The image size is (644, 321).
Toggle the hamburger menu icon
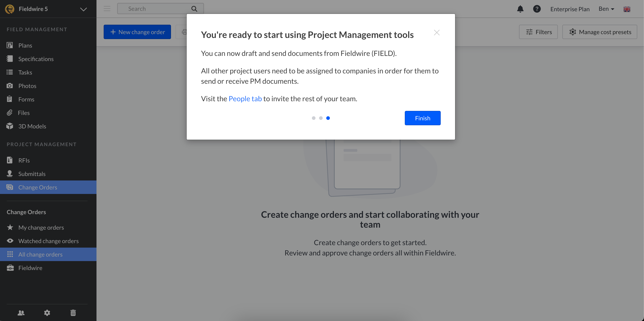coord(107,9)
